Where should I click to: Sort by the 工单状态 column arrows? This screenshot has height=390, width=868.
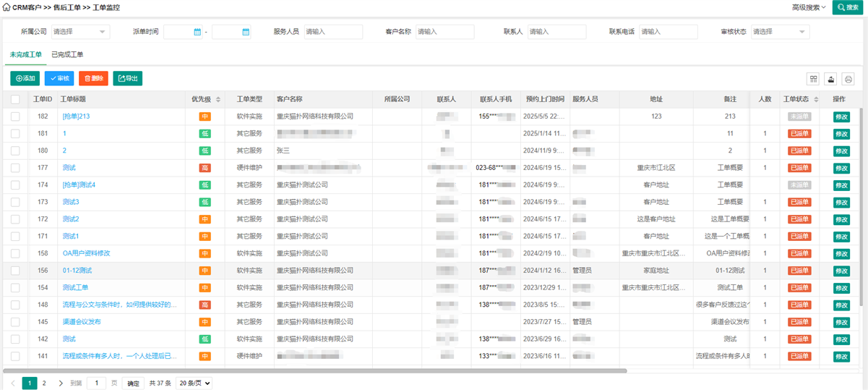pyautogui.click(x=816, y=99)
